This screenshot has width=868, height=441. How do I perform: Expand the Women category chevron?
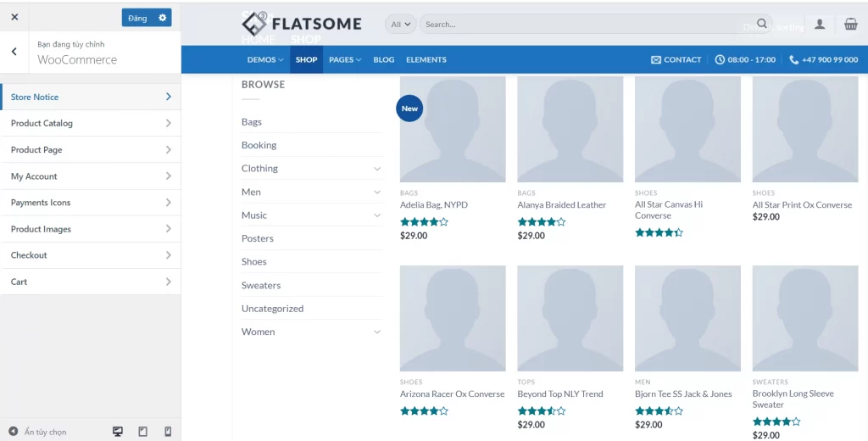(x=377, y=332)
